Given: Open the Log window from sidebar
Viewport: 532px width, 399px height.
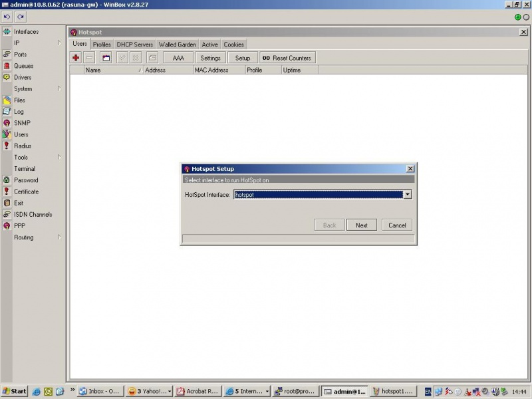Looking at the screenshot, I should click(x=22, y=111).
